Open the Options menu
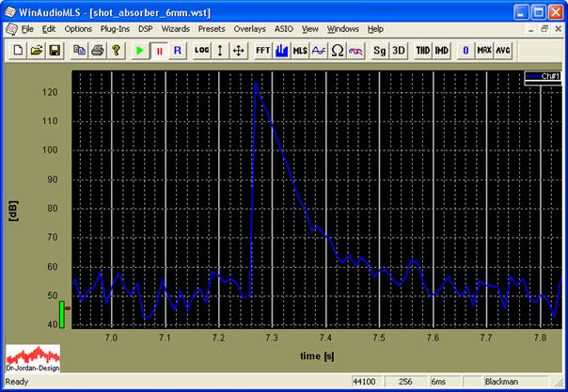 (x=78, y=29)
